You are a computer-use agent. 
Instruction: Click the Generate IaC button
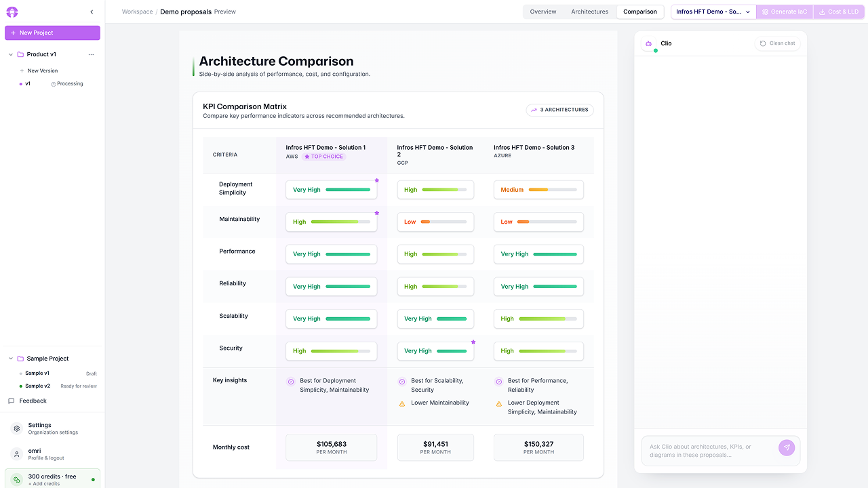pos(785,12)
